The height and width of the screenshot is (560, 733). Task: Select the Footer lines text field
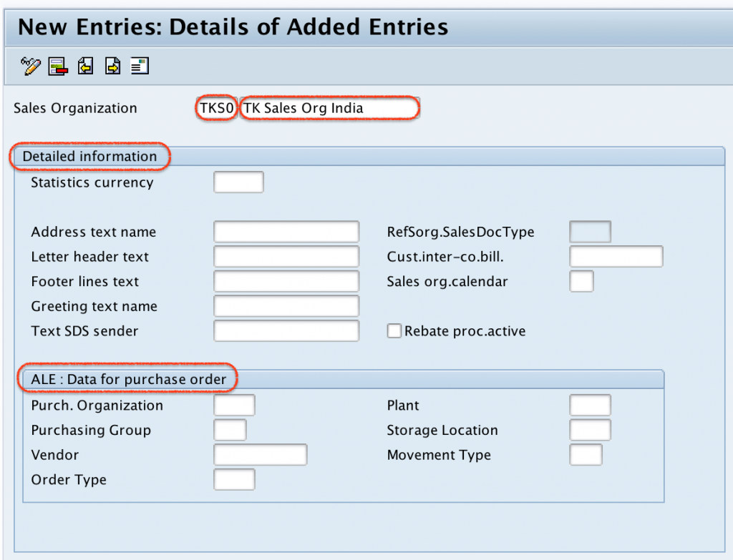[286, 280]
